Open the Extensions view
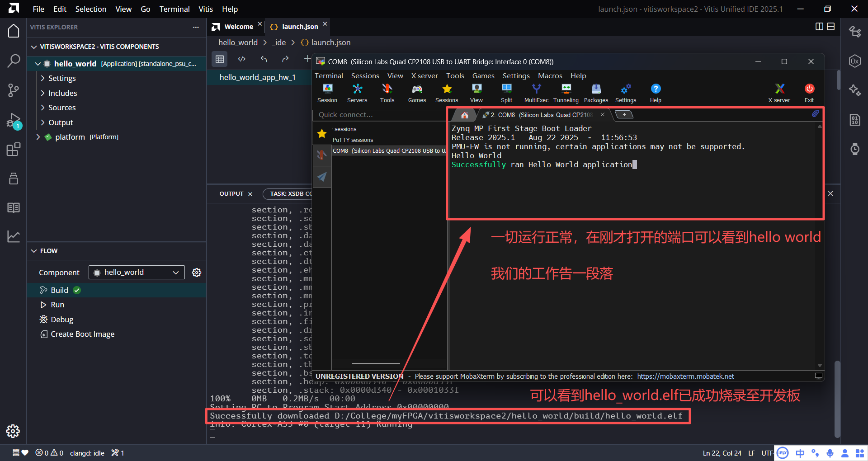The image size is (868, 461). tap(14, 149)
